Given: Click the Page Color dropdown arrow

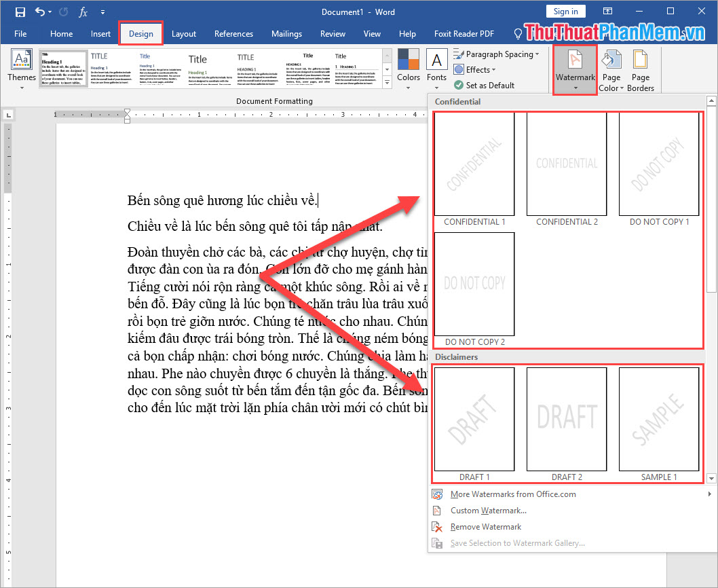Looking at the screenshot, I should (x=622, y=88).
